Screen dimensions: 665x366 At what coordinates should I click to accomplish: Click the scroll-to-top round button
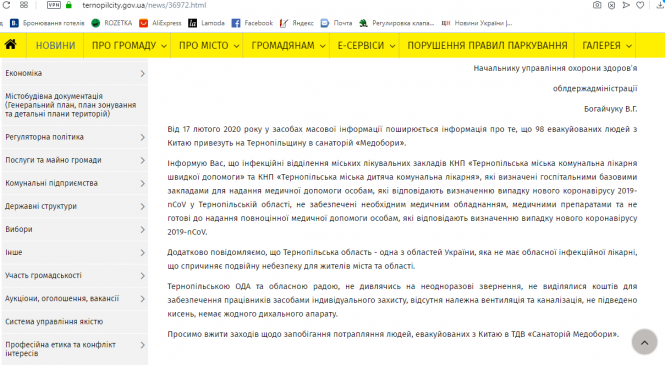[x=644, y=342]
